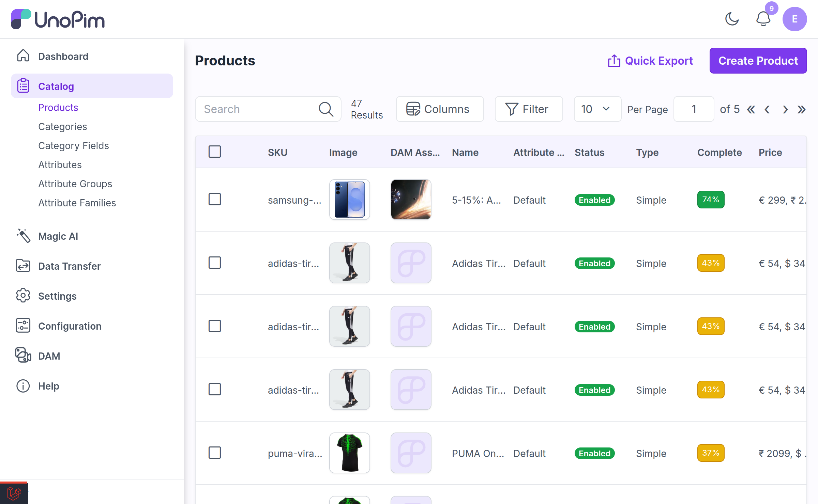Check the first adidas-tir row checkbox
The height and width of the screenshot is (504, 818).
215,263
